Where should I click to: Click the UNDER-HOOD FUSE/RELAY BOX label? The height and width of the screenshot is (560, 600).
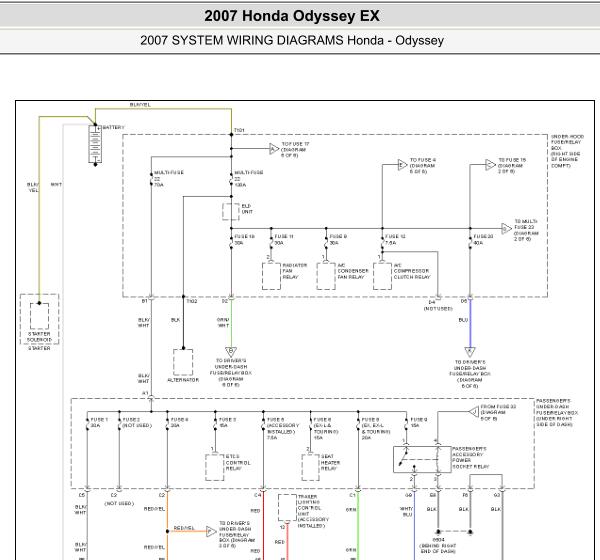tap(567, 151)
